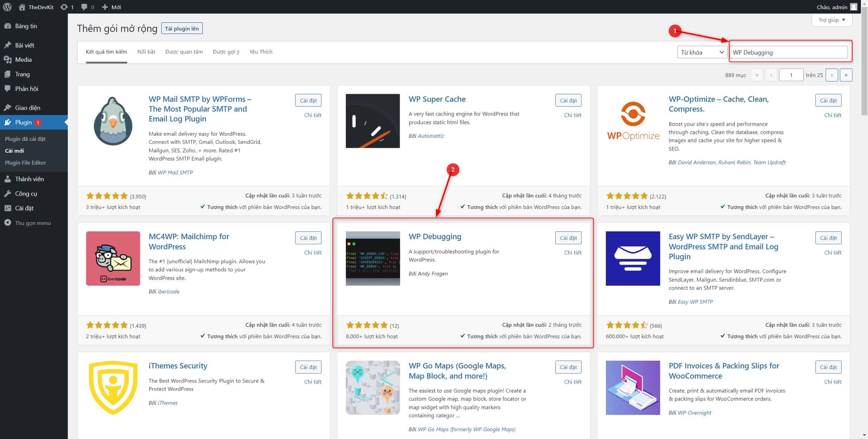Image resolution: width=868 pixels, height=439 pixels.
Task: Click the plugin search input field
Action: click(788, 52)
